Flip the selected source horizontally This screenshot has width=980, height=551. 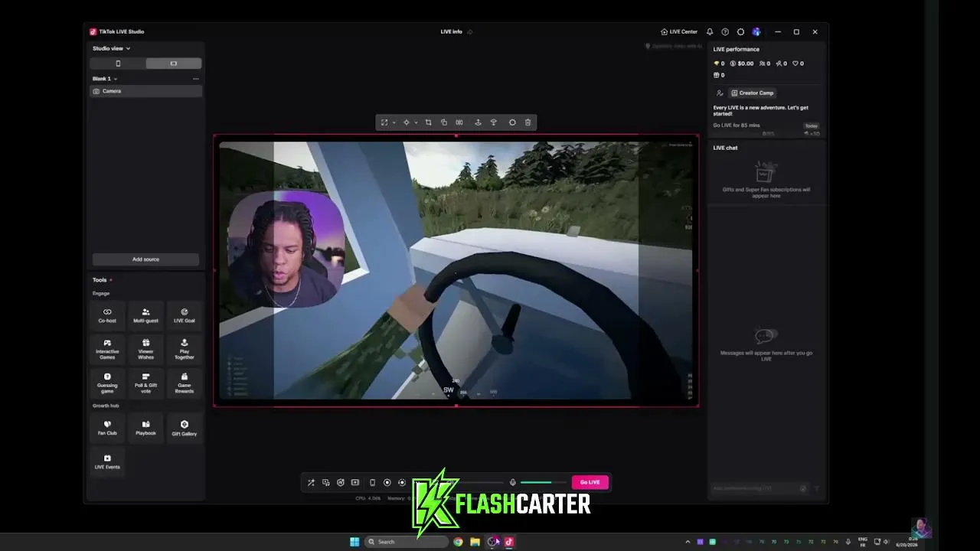click(x=459, y=122)
